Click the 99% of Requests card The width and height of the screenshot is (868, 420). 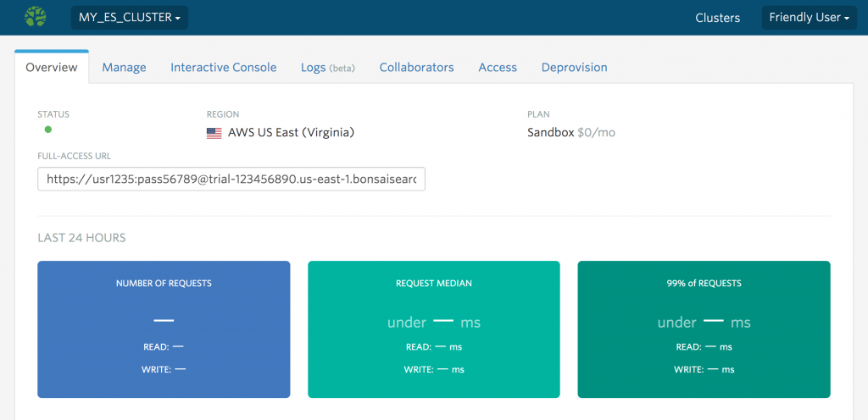coord(704,329)
